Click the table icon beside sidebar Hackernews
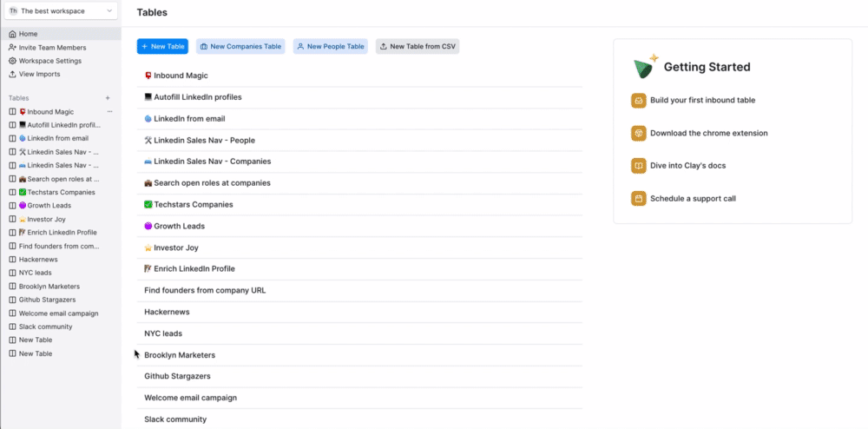 click(13, 259)
